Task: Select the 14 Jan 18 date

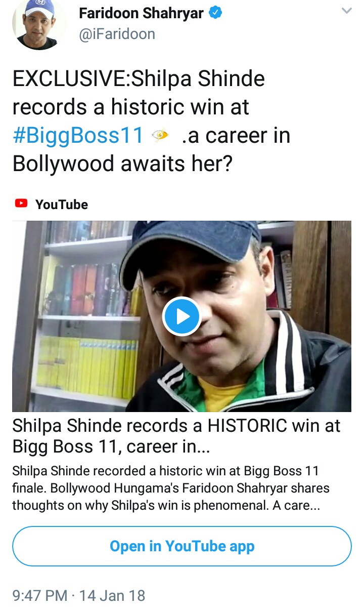Action: click(x=112, y=596)
